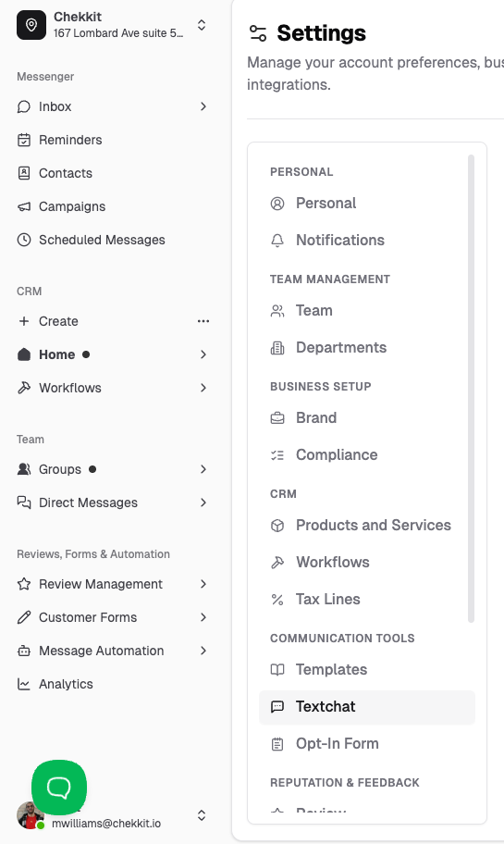
Task: Open the user account menu arrows
Action: pyautogui.click(x=202, y=815)
